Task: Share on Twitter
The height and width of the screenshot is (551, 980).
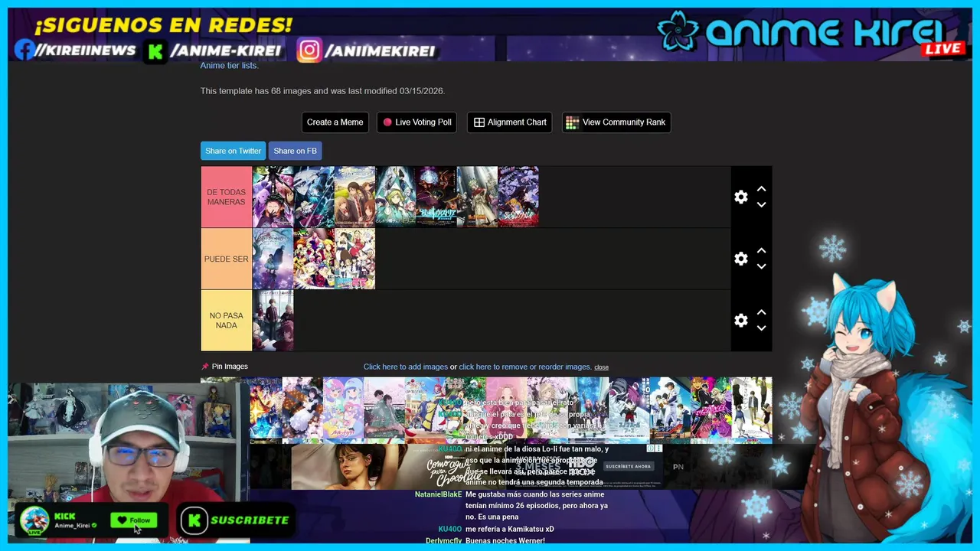Action: pos(233,151)
